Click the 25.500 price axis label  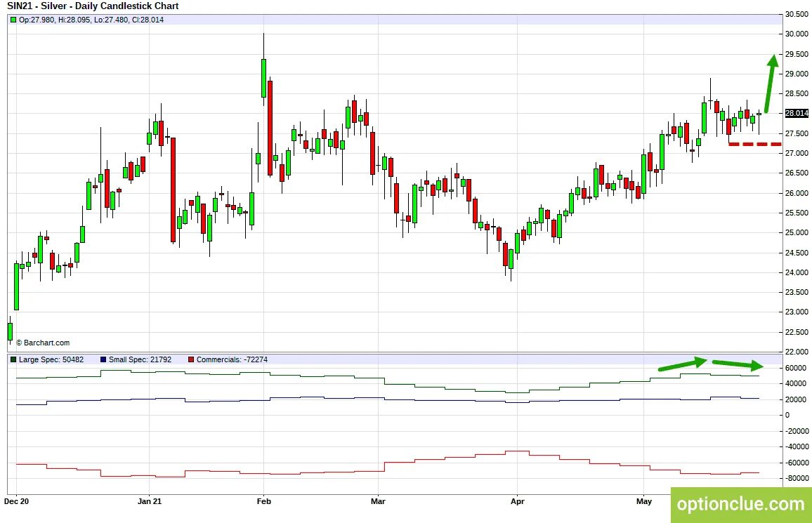(797, 213)
